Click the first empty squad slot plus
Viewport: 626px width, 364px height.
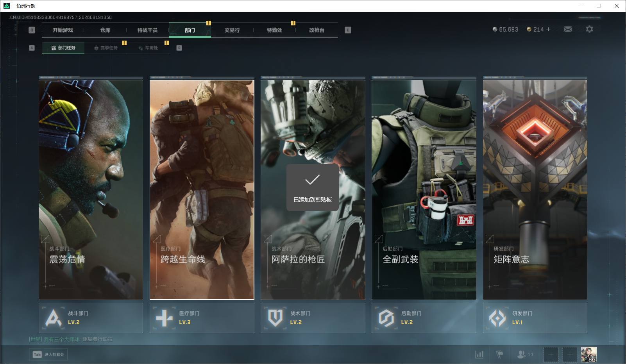click(551, 355)
